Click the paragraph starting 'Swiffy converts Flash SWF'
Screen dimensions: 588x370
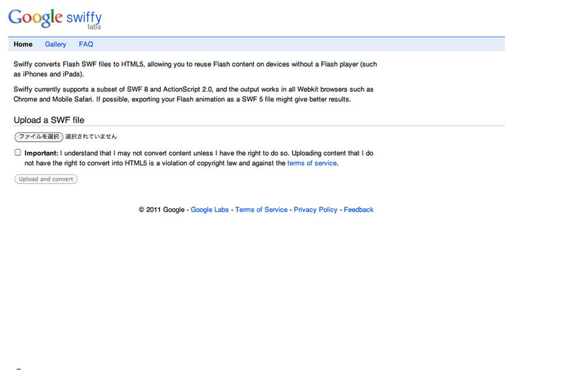[x=195, y=69]
